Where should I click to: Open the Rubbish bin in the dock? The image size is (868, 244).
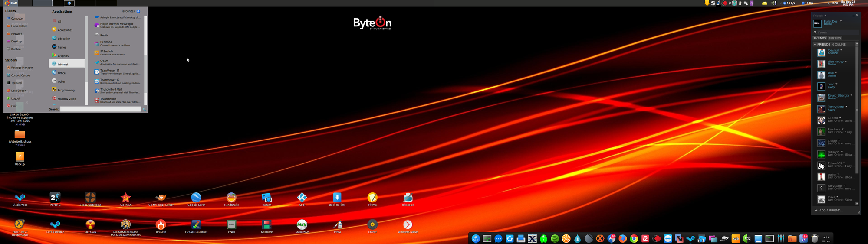pos(815,239)
